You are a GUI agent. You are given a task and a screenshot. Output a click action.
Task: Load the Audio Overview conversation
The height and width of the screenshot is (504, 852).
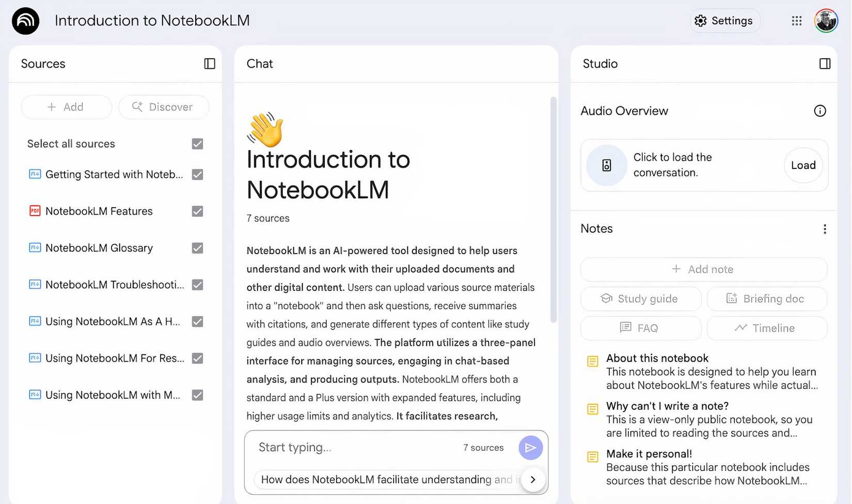coord(803,165)
